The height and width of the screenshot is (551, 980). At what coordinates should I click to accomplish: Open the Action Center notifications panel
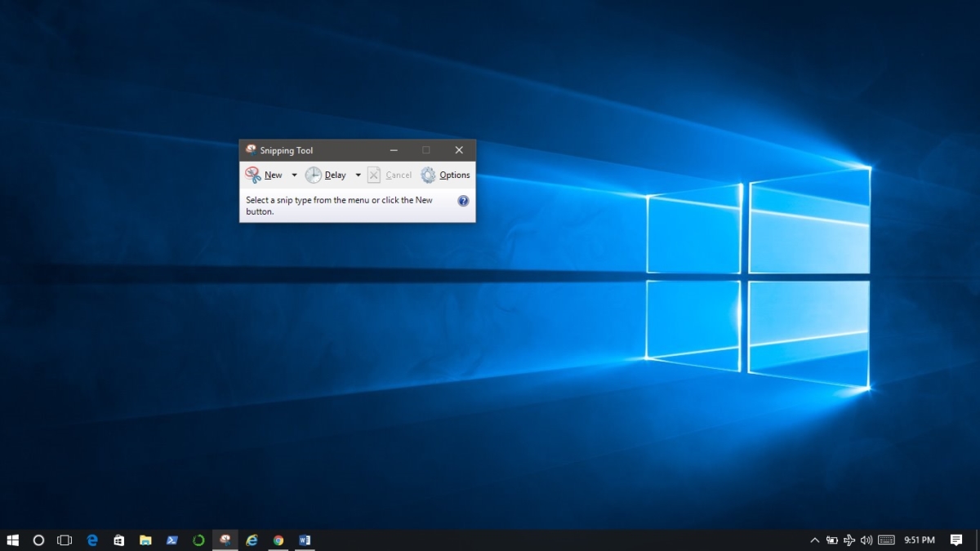coord(955,540)
